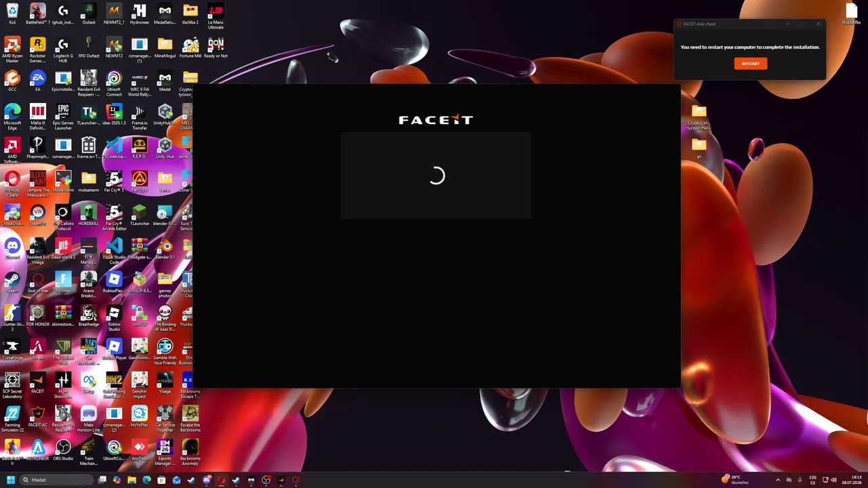The image size is (868, 488).
Task: Select the Farming Simulator 22 shortcut
Action: [12, 419]
